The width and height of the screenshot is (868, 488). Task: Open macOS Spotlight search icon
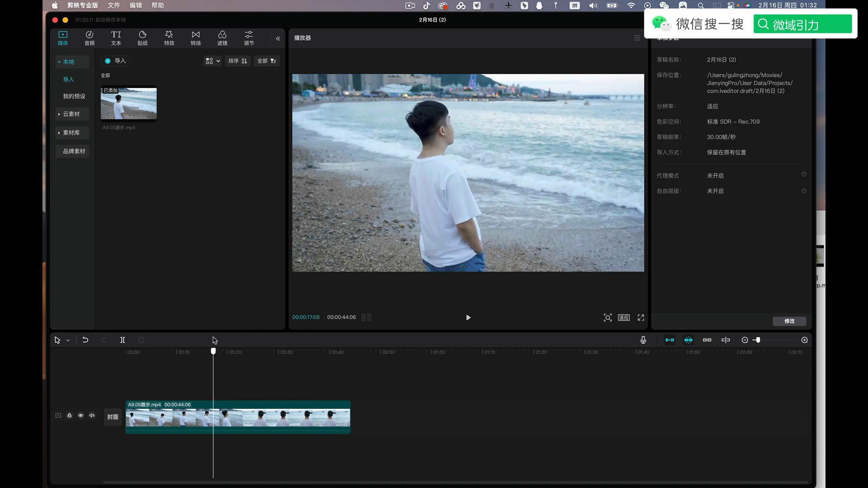tap(701, 5)
